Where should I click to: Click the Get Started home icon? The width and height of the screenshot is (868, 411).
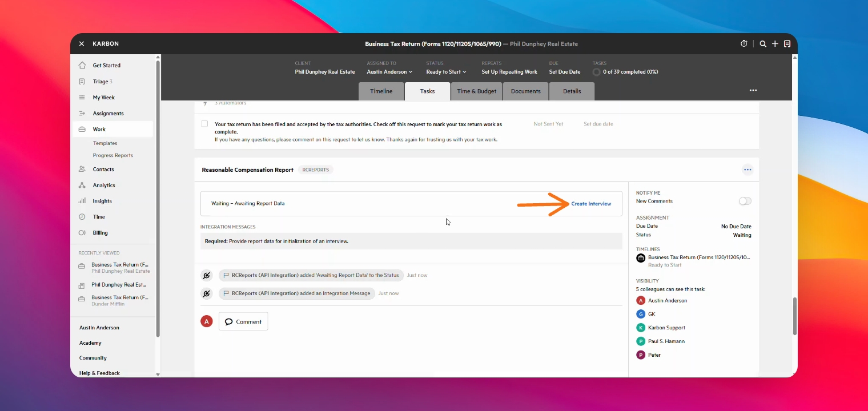pyautogui.click(x=82, y=65)
